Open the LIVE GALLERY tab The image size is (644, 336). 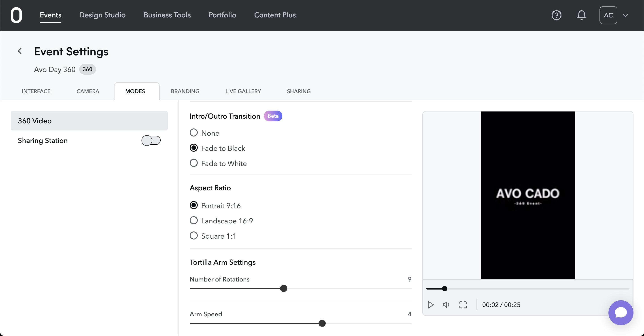click(243, 91)
